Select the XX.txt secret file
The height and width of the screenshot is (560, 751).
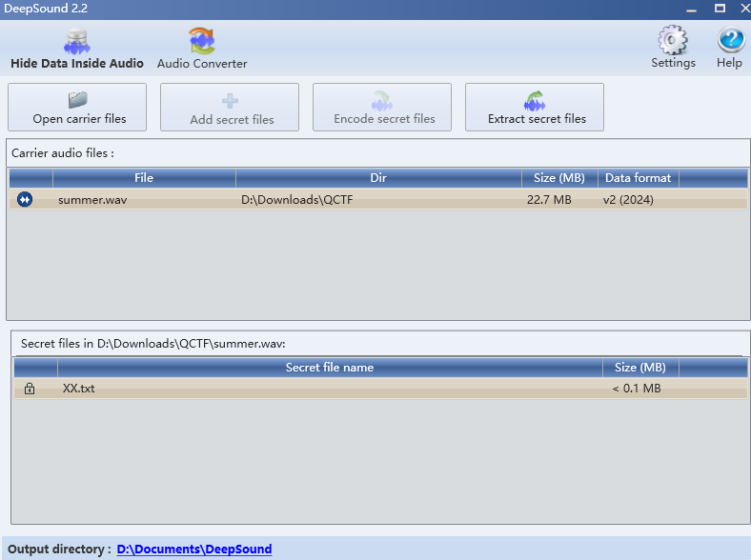pos(78,389)
